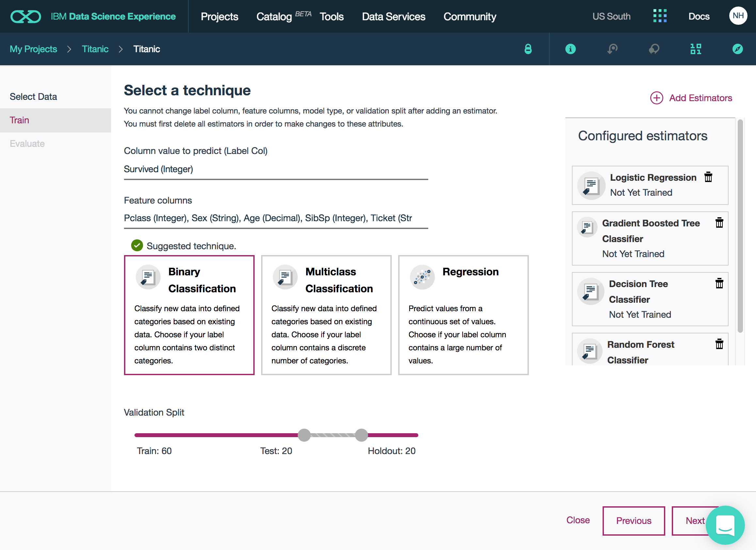
Task: Click the 'Test: 20' label
Action: pyautogui.click(x=276, y=451)
